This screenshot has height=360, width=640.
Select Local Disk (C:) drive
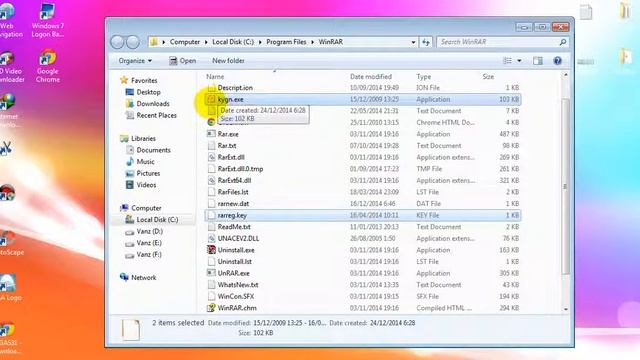click(x=151, y=220)
